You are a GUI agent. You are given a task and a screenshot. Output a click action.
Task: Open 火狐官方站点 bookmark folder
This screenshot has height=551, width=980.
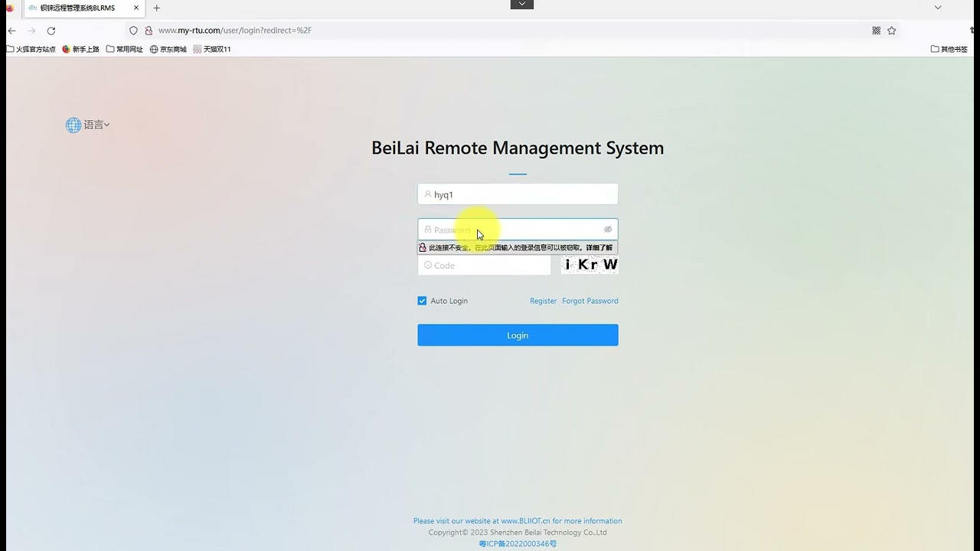tap(31, 49)
